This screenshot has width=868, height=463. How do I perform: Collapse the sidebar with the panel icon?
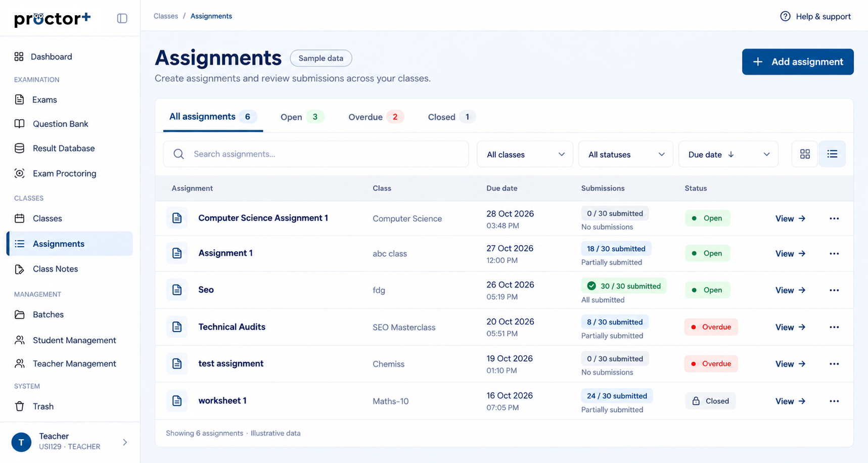[122, 18]
